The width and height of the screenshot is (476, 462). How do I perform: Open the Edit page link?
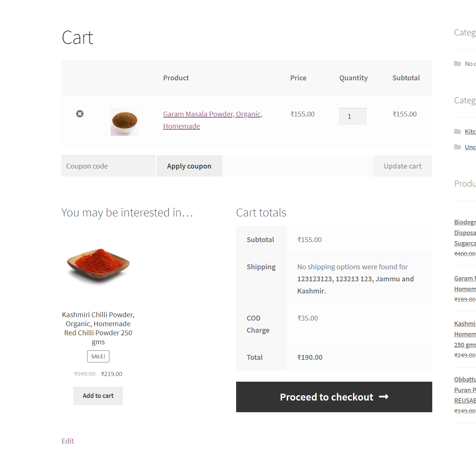tap(68, 441)
